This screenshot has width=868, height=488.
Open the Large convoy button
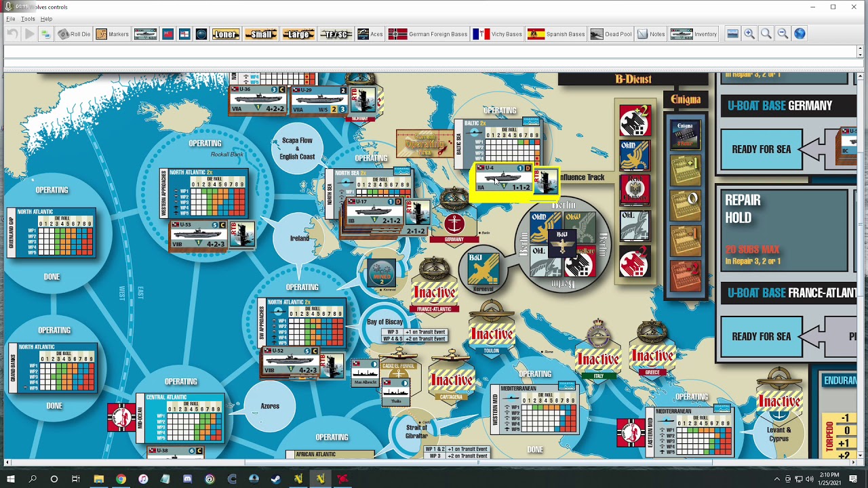click(x=298, y=34)
